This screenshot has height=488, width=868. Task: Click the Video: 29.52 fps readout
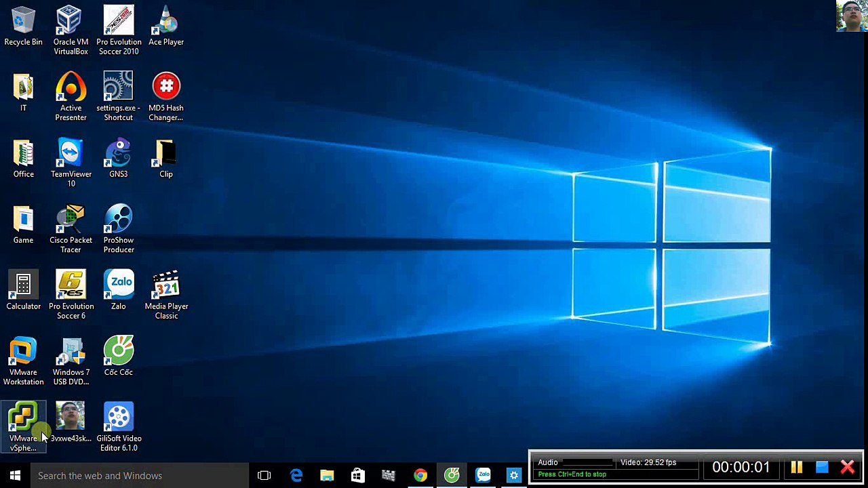coord(648,462)
